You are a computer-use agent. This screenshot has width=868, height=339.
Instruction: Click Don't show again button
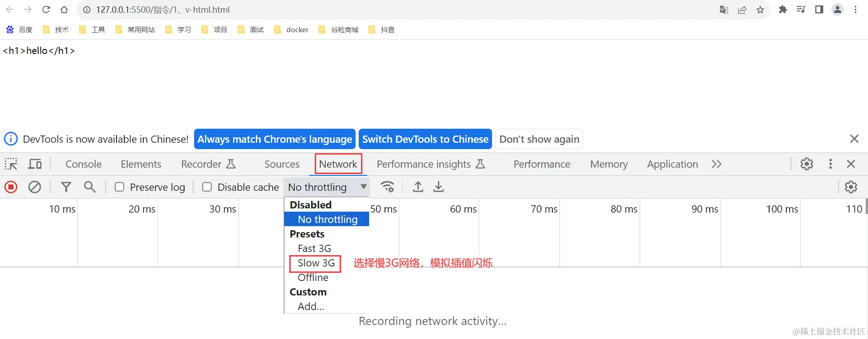tap(539, 139)
